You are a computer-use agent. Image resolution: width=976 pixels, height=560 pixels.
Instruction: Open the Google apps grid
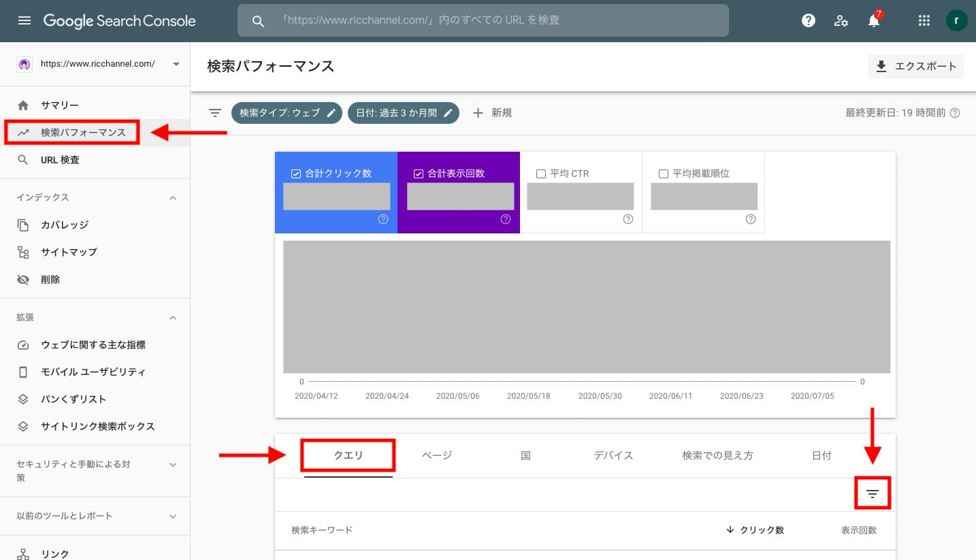point(924,20)
